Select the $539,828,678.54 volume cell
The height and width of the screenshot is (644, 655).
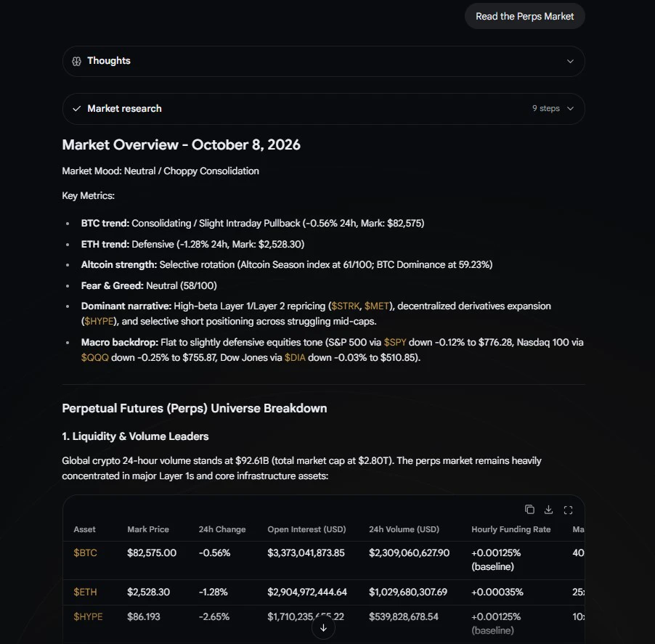point(404,617)
